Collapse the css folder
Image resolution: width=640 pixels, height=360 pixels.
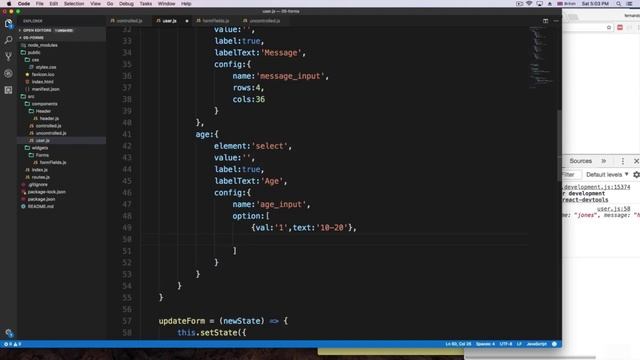point(35,60)
